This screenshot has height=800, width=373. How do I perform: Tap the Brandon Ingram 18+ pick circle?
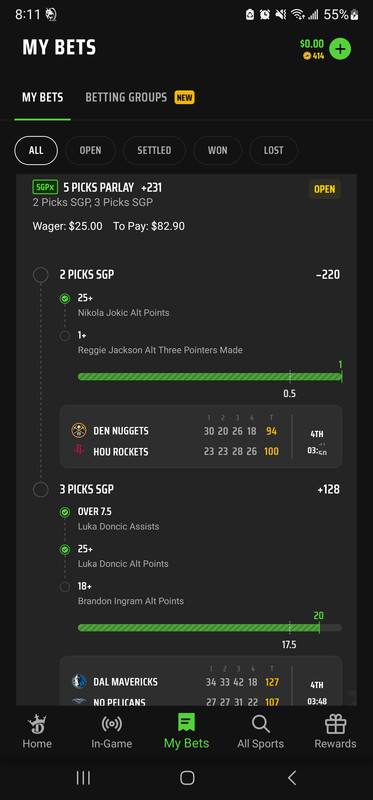click(x=65, y=587)
